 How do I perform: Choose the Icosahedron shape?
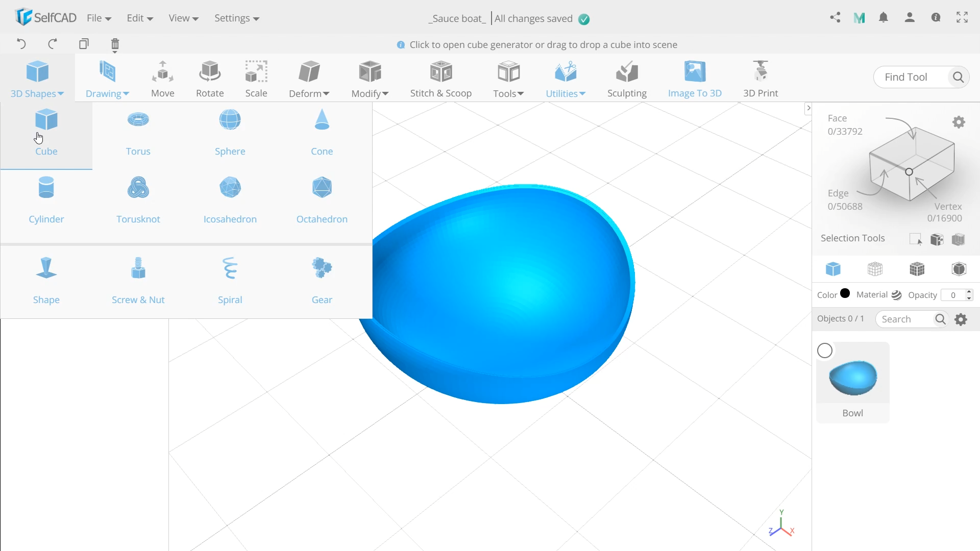230,201
